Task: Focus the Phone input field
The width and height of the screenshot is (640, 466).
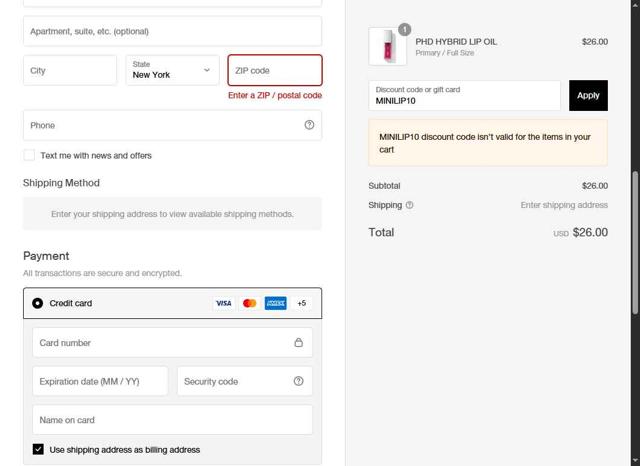Action: point(172,125)
